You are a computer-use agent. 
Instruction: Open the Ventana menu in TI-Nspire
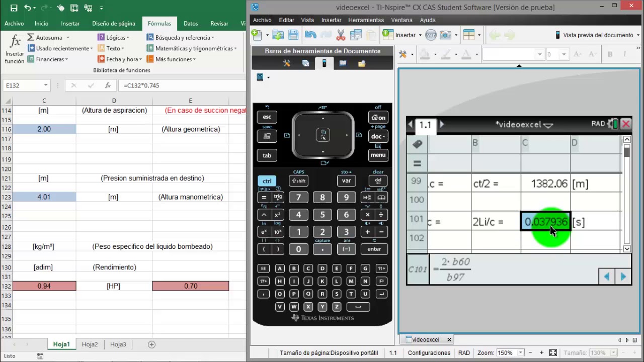tap(402, 20)
